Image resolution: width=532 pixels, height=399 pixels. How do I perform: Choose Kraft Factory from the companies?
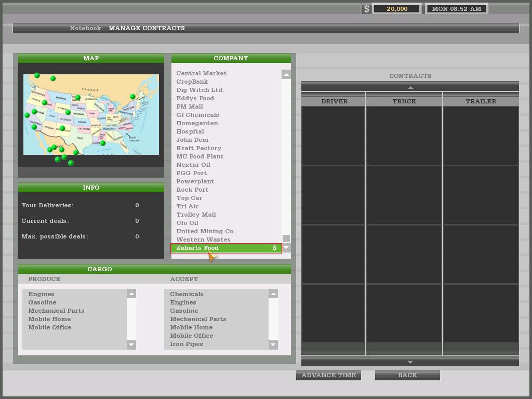tap(198, 148)
